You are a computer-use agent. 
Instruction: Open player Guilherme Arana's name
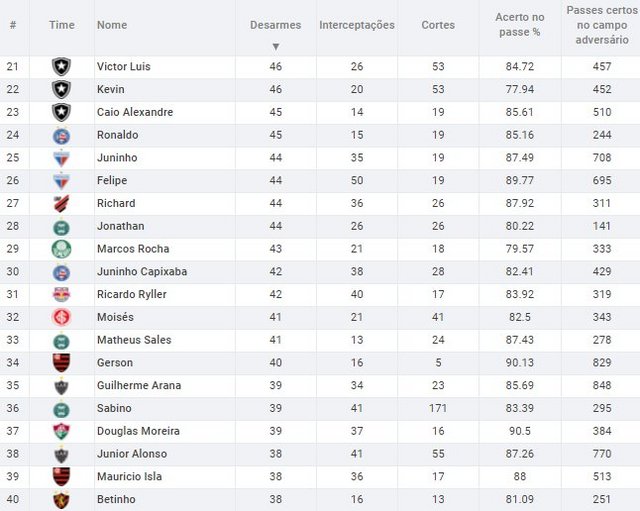[x=137, y=386]
